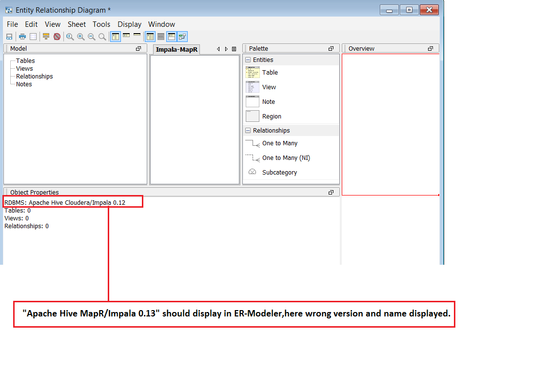Click the 'Views: 0' property line

click(17, 218)
